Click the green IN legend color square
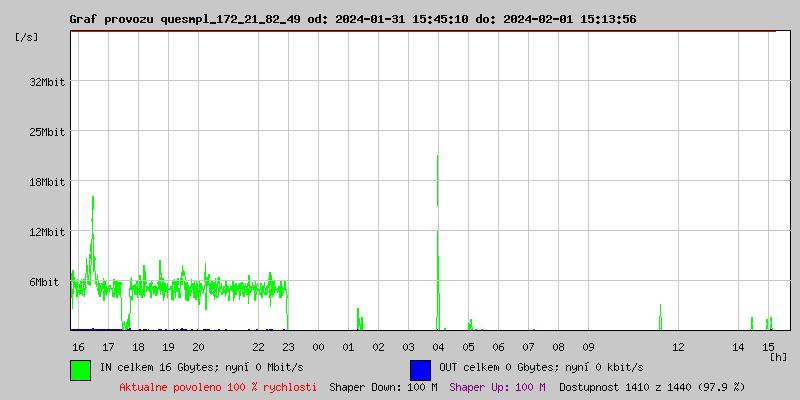Viewport: 800px width, 400px height. pyautogui.click(x=80, y=369)
